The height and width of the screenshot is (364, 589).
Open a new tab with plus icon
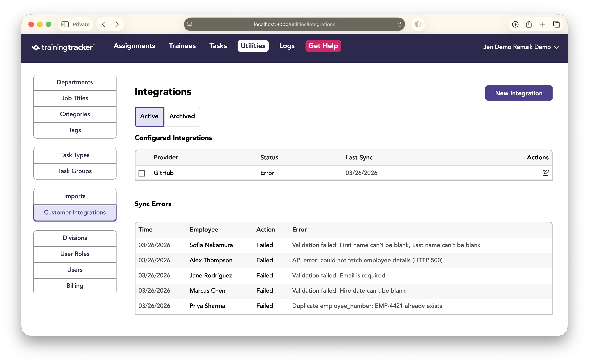[543, 24]
